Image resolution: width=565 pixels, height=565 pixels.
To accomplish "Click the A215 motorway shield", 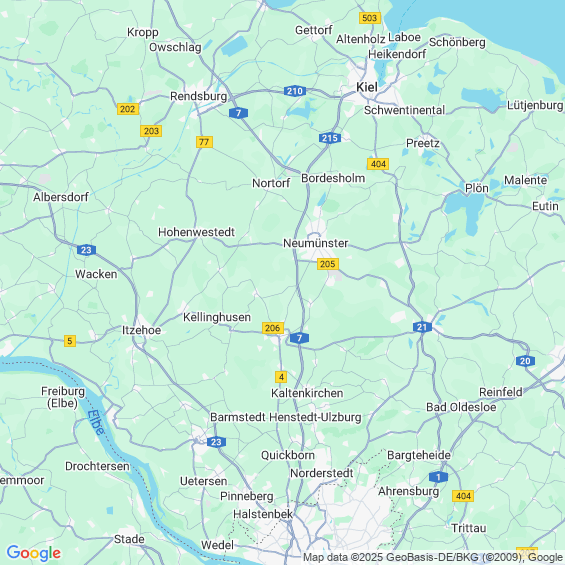I will (330, 138).
